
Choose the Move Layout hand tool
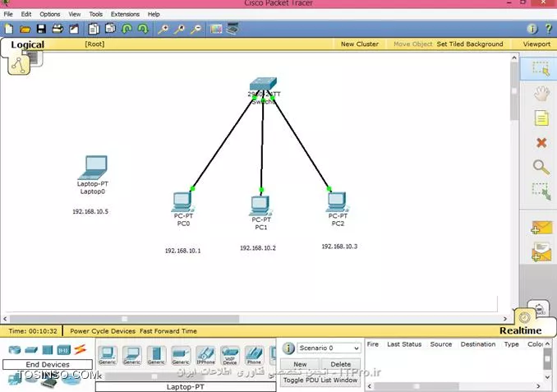click(541, 94)
